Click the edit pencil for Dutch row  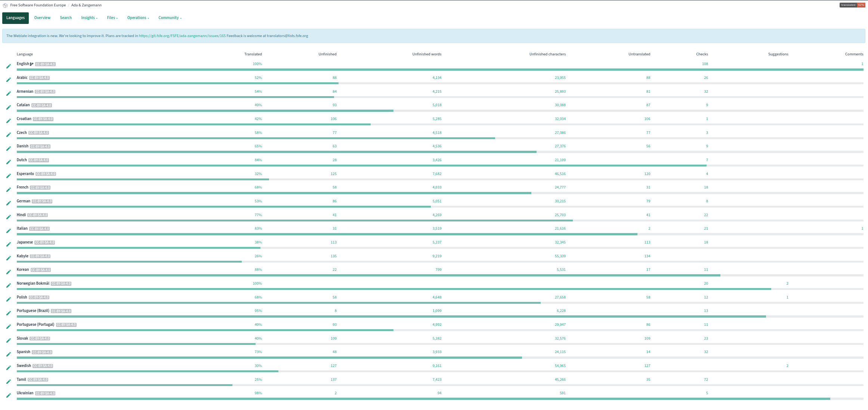9,162
